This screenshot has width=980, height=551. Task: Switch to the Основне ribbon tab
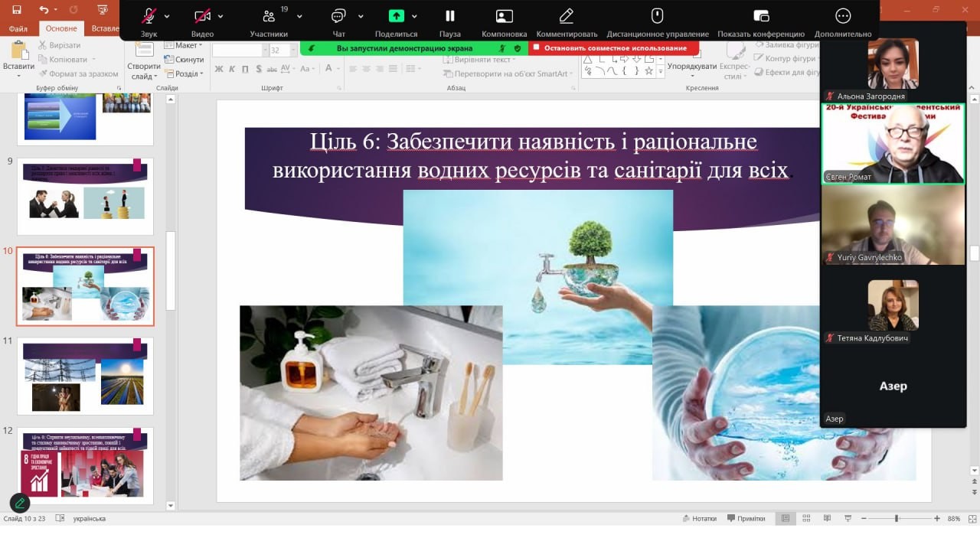[x=61, y=28]
